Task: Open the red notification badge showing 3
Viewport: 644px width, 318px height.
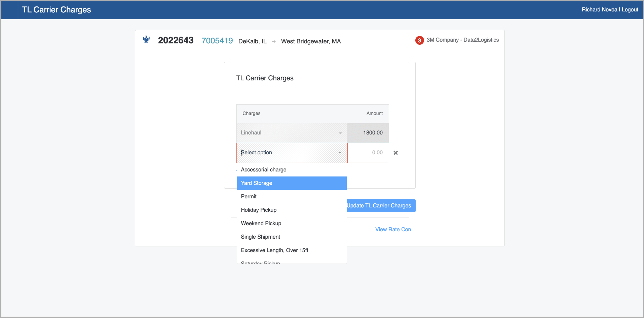Action: tap(419, 40)
